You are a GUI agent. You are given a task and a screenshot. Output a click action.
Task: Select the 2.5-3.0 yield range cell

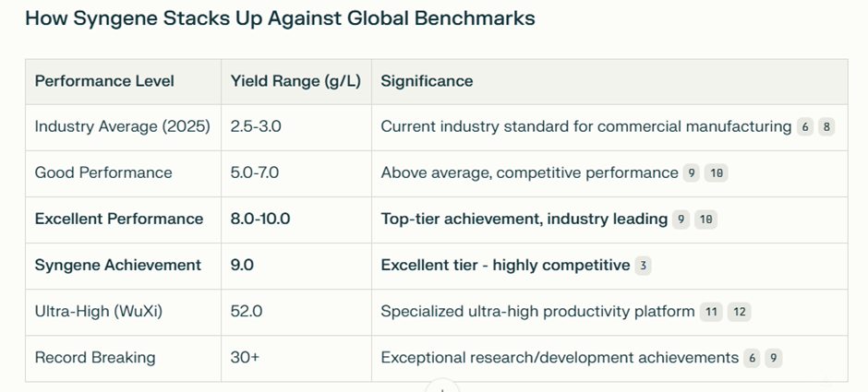pos(256,127)
